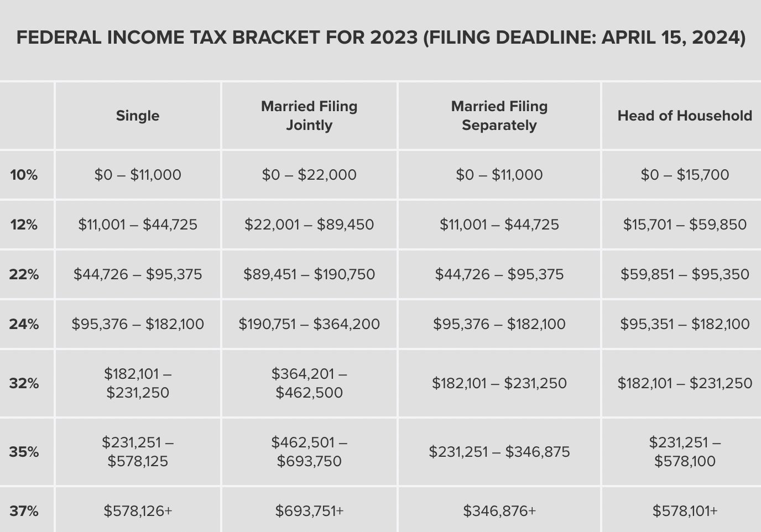Click the Married Filing Separately header
Viewport: 761px width, 532px height.
point(499,116)
